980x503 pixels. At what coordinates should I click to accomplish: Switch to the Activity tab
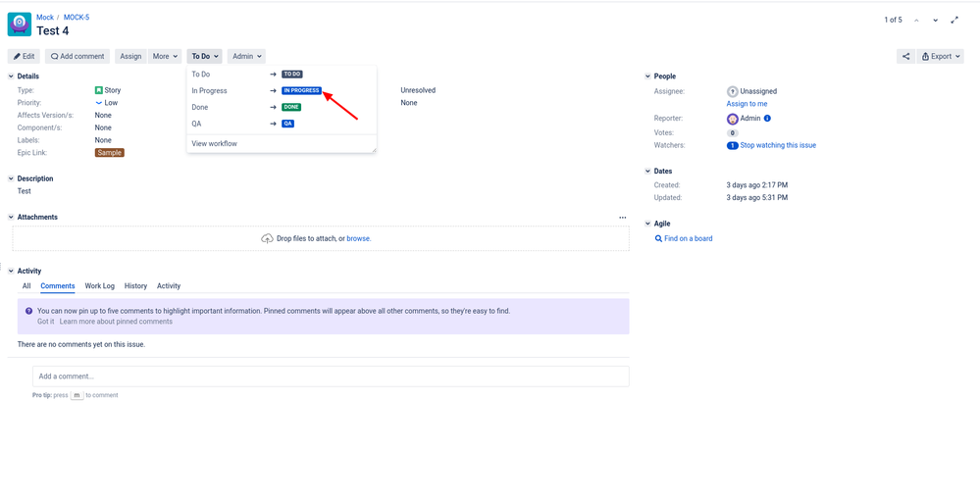point(169,286)
